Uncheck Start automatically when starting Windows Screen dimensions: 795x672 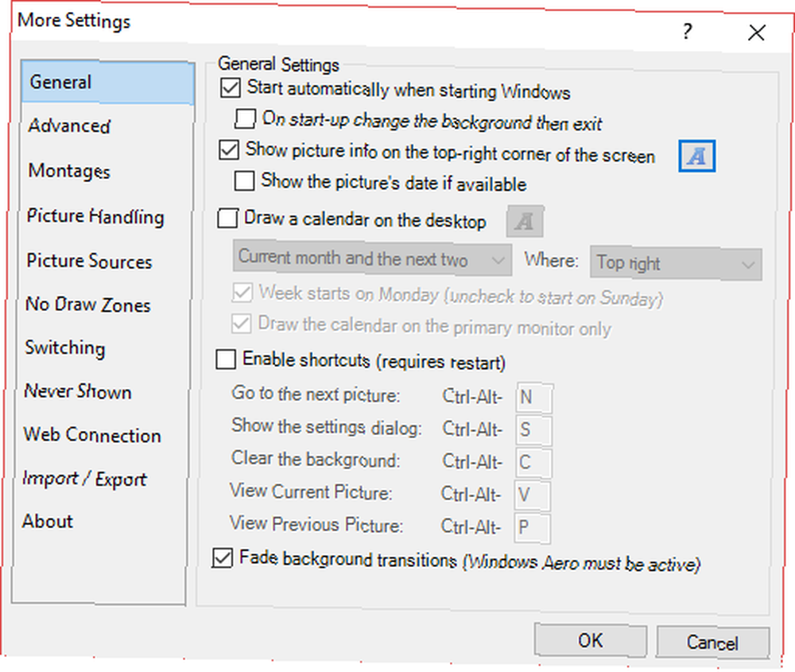point(231,87)
